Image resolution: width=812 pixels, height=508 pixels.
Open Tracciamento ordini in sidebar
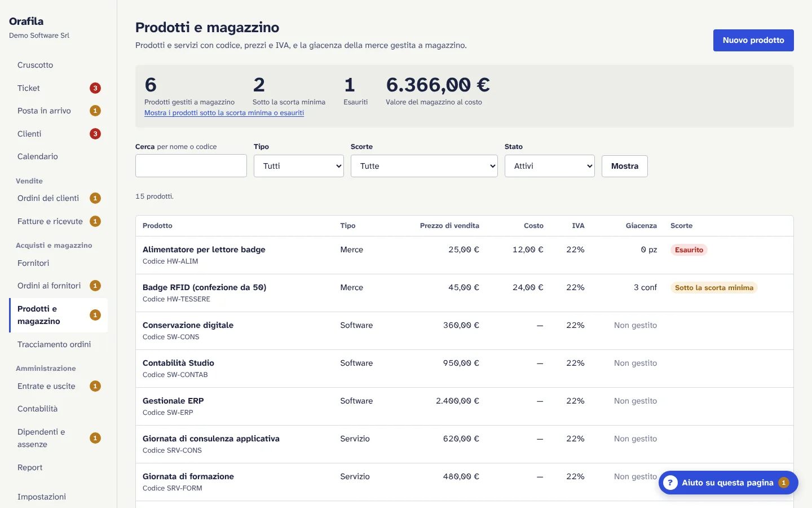click(x=59, y=344)
